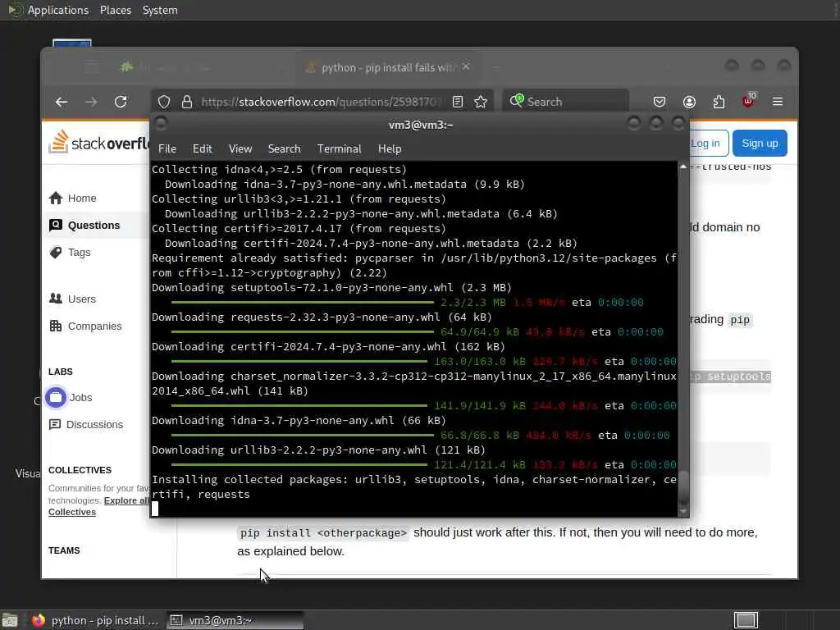Go back in Firefox history
The height and width of the screenshot is (630, 840).
[62, 102]
